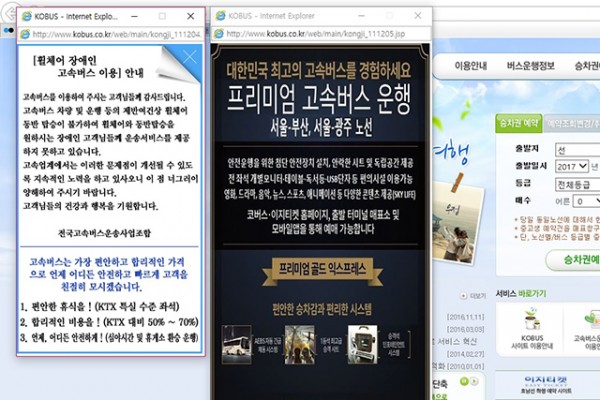Click the 더보기 plus icon beside the notice list
The width and height of the screenshot is (600, 400).
(x=463, y=296)
